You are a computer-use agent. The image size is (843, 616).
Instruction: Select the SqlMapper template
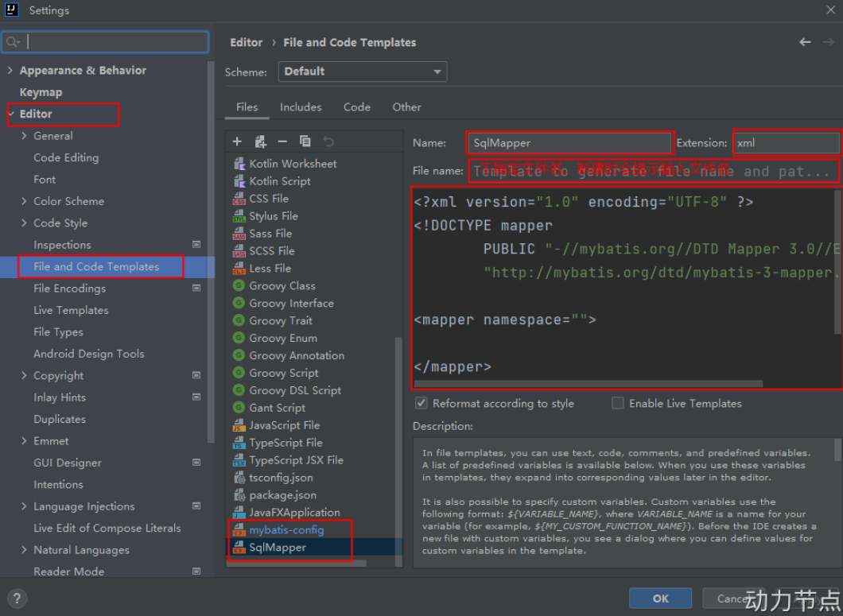pos(277,547)
